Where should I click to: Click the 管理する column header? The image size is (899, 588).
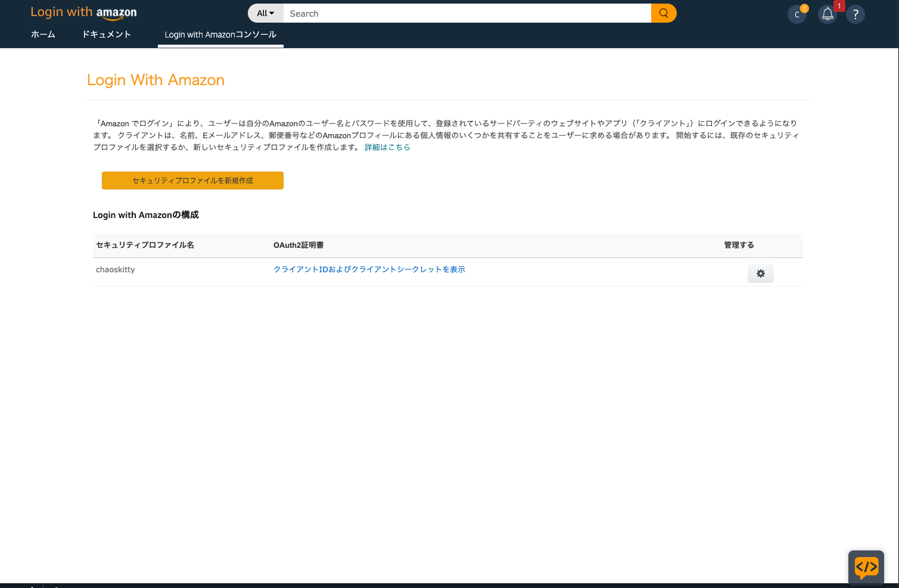(x=739, y=245)
